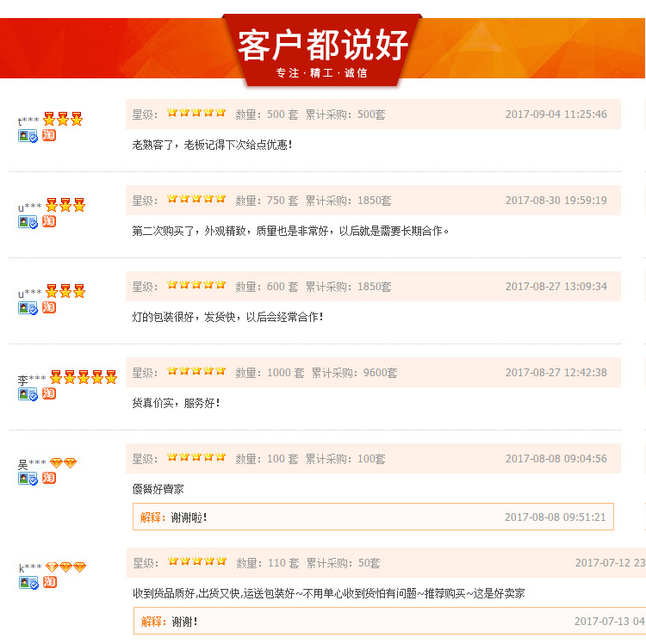Screen dimensions: 646x644
Task: Click the username k***
Action: (x=30, y=568)
